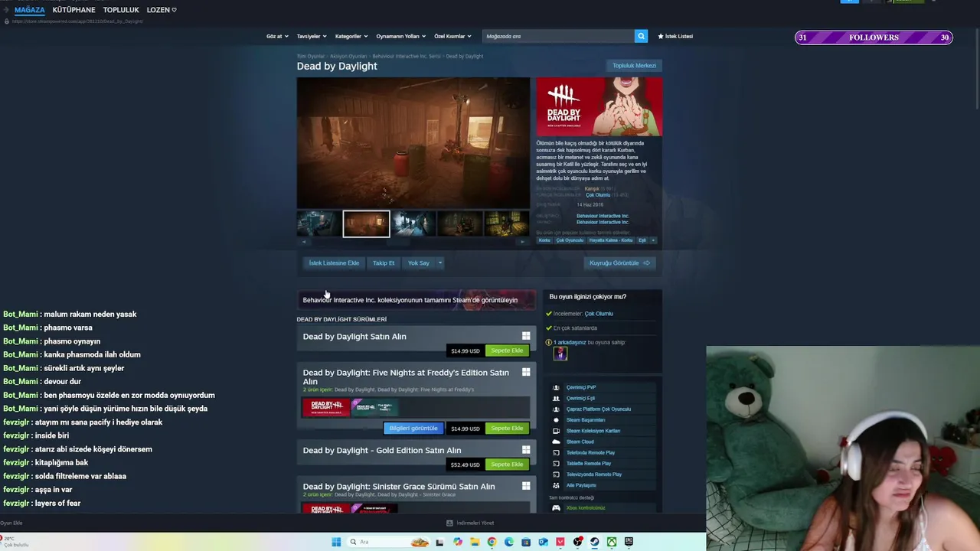Click the Windows icon on Dead by Daylight Satın Alın
Viewport: 980px width, 551px height.
click(x=526, y=336)
